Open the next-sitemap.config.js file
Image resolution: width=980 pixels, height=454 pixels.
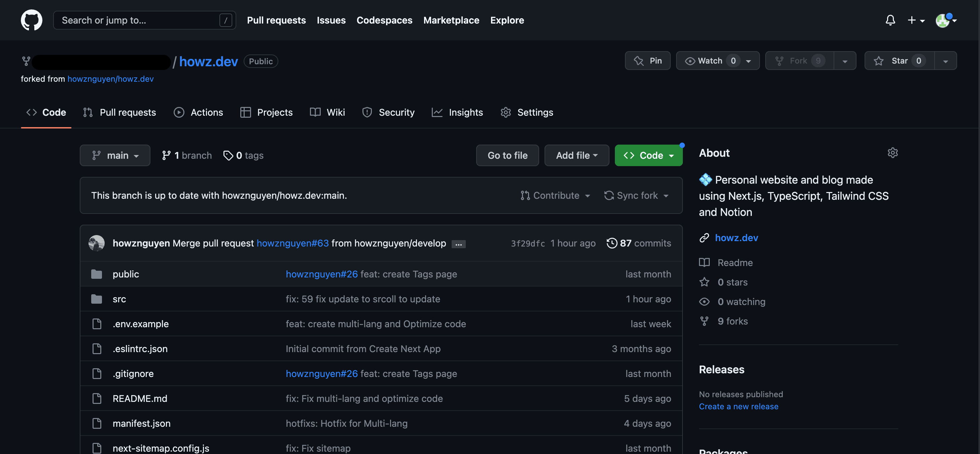pos(161,448)
